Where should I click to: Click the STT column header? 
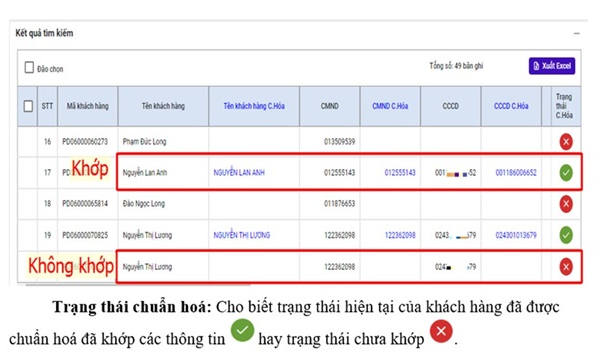(x=47, y=106)
